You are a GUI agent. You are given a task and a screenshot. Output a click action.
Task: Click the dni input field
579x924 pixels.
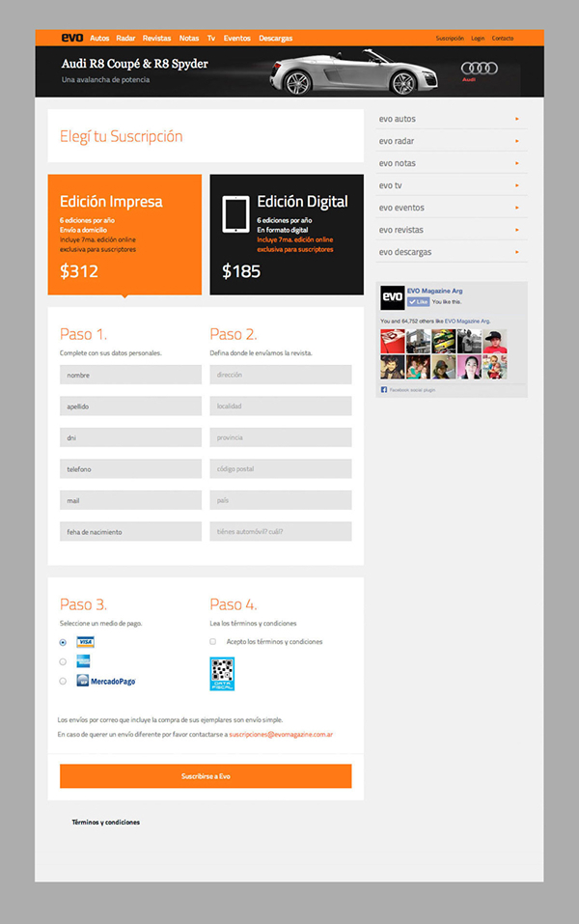tap(131, 437)
